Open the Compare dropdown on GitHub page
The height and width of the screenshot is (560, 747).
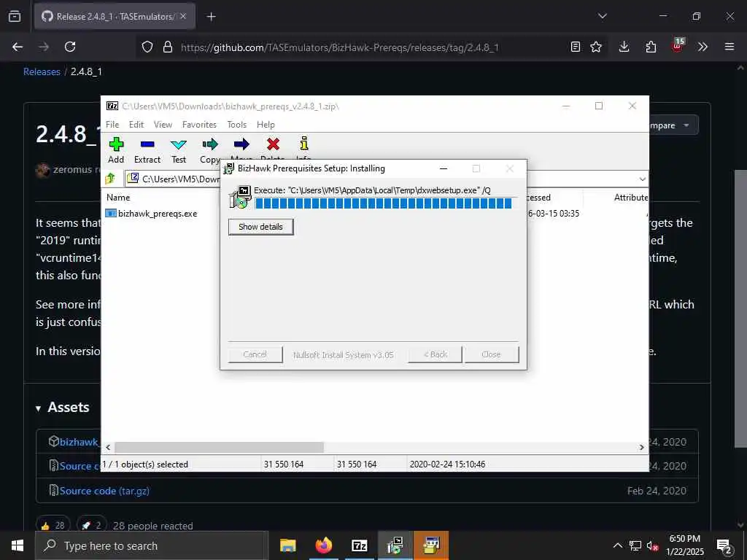point(673,125)
